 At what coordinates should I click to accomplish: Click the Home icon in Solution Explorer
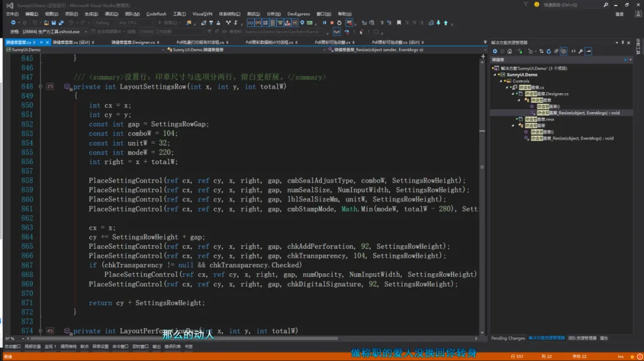[x=510, y=51]
